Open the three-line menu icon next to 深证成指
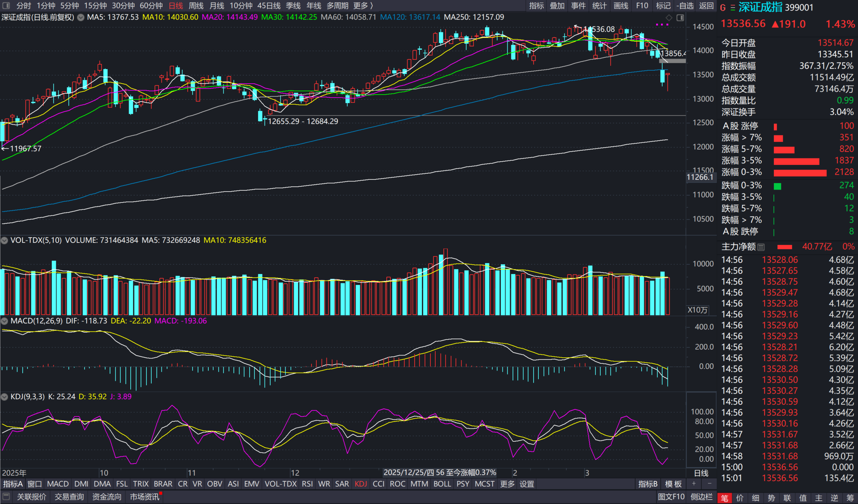Viewport: 858px width, 504px height. click(733, 8)
